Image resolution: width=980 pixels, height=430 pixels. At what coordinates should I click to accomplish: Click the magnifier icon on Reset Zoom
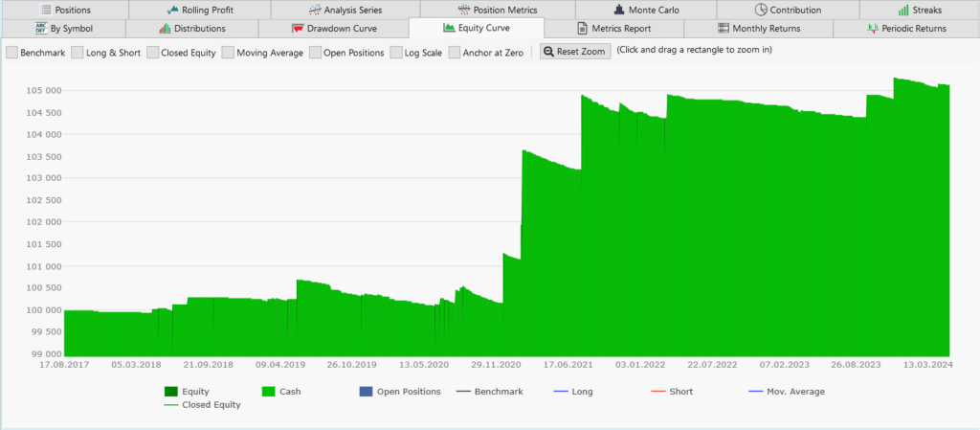click(x=548, y=52)
